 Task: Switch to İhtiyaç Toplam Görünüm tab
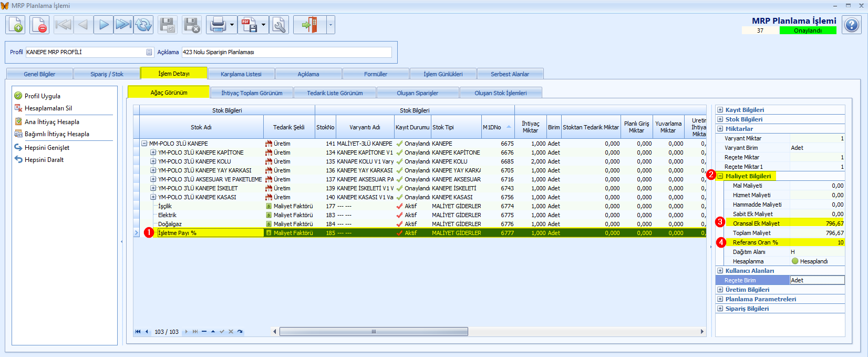[x=252, y=93]
